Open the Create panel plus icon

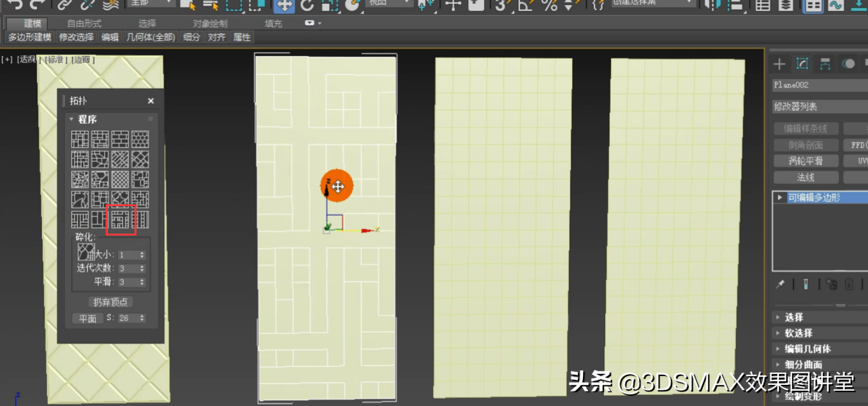(x=779, y=63)
